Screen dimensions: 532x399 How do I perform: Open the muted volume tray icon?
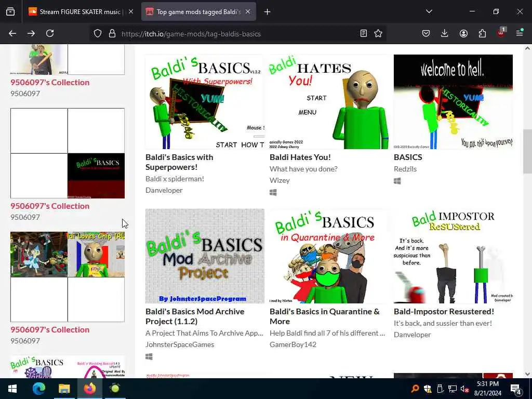click(x=465, y=389)
